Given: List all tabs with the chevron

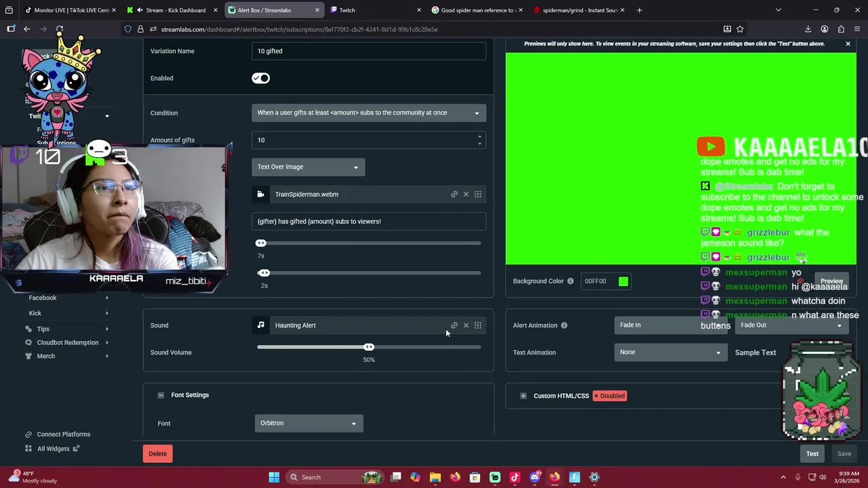Looking at the screenshot, I should [x=778, y=10].
